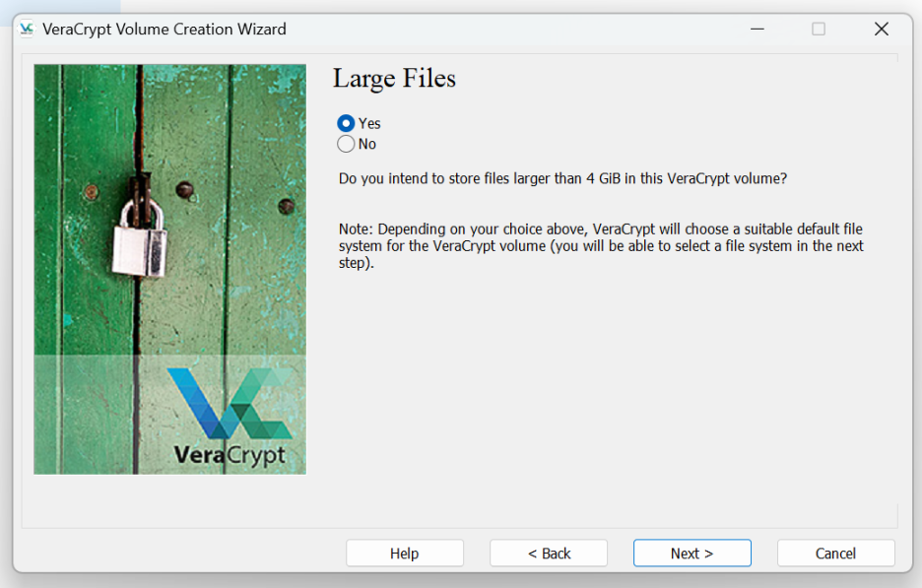Click the Note about default file system

pyautogui.click(x=601, y=246)
